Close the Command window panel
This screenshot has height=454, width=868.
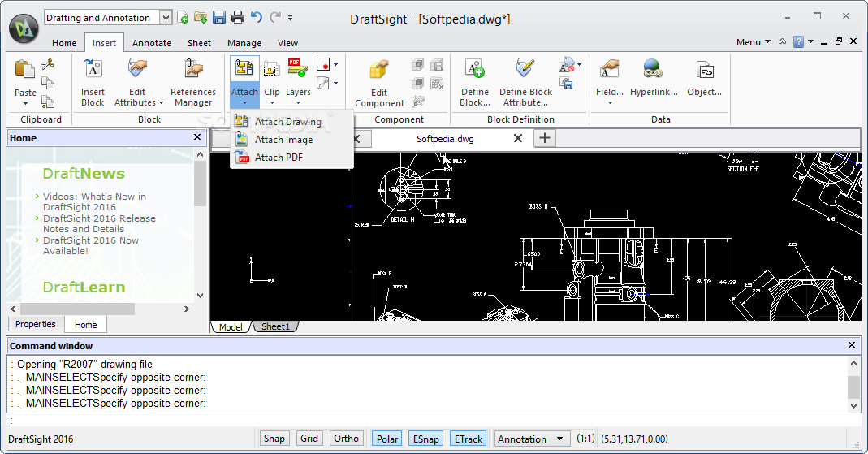point(852,345)
